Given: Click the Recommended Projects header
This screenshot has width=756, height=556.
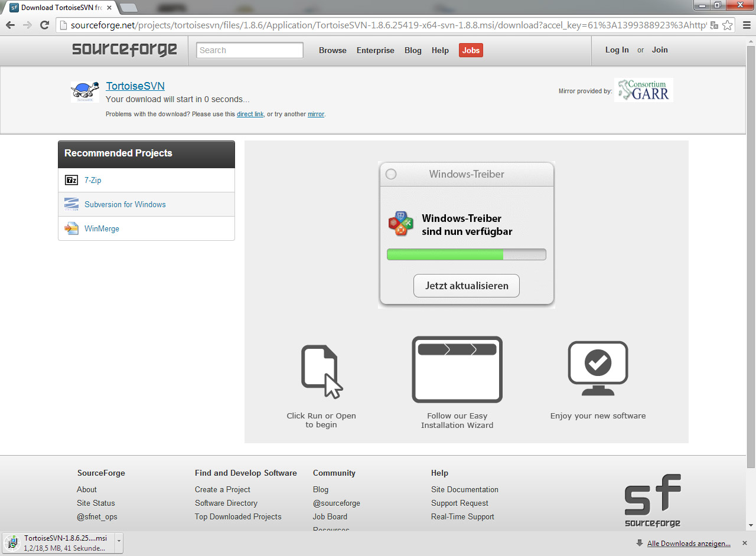Looking at the screenshot, I should tap(146, 154).
